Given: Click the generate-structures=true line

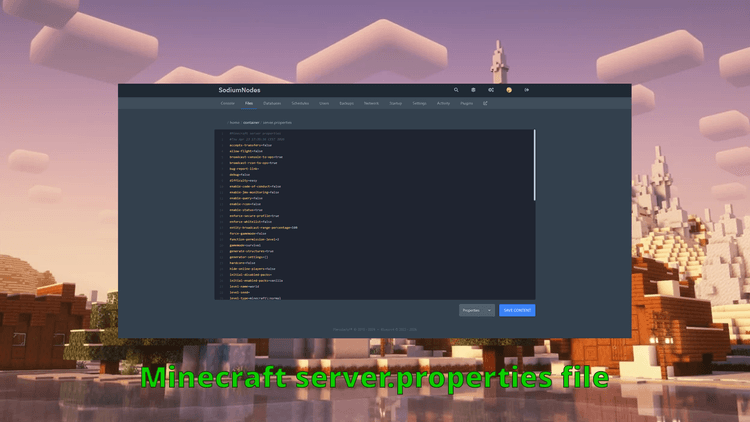Looking at the screenshot, I should pos(252,251).
